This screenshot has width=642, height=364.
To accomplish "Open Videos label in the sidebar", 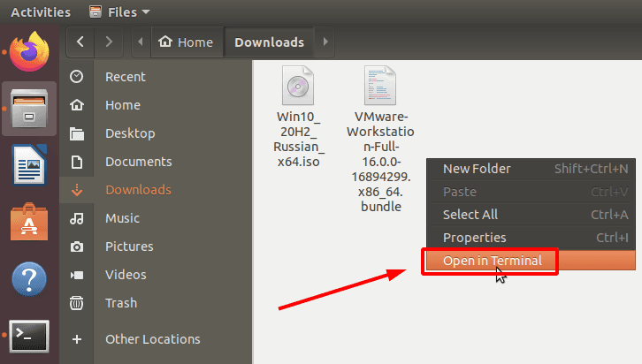I will pyautogui.click(x=126, y=275).
